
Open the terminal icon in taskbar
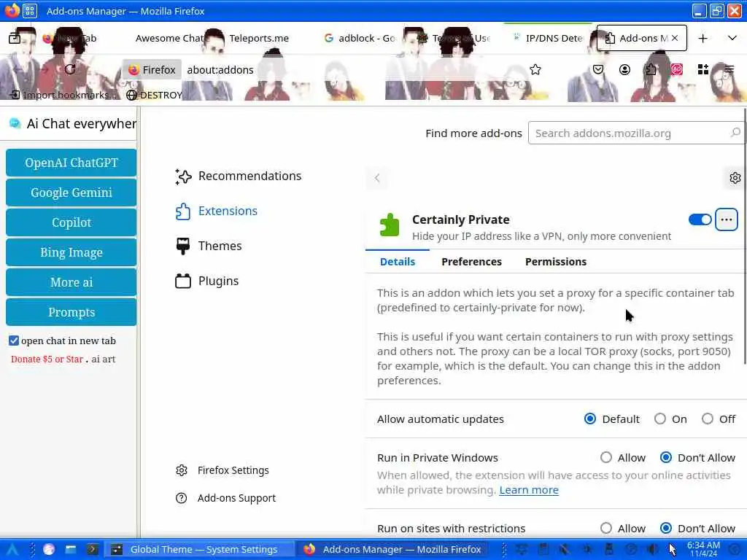tap(93, 550)
